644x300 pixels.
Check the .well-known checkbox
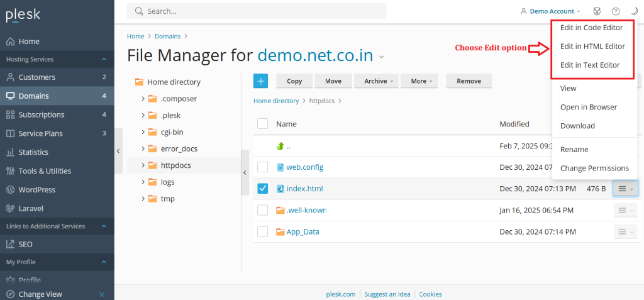262,210
